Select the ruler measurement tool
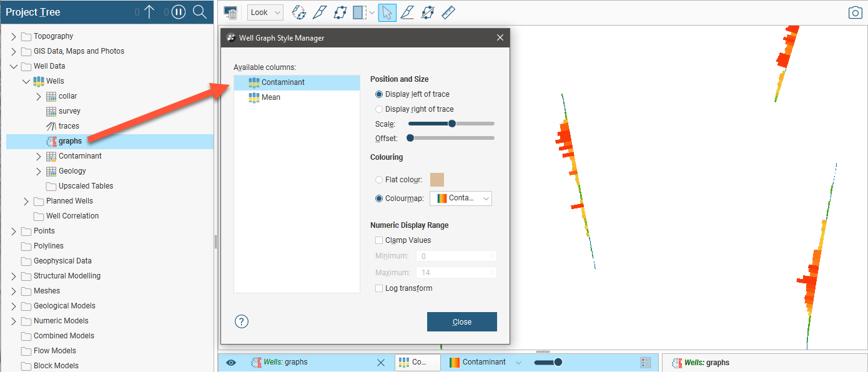 click(448, 12)
